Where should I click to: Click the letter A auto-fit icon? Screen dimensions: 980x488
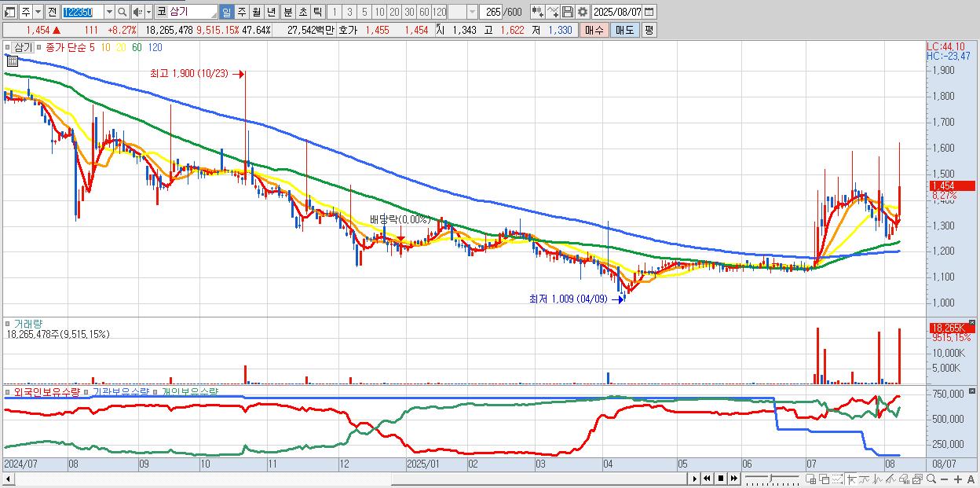[x=971, y=479]
